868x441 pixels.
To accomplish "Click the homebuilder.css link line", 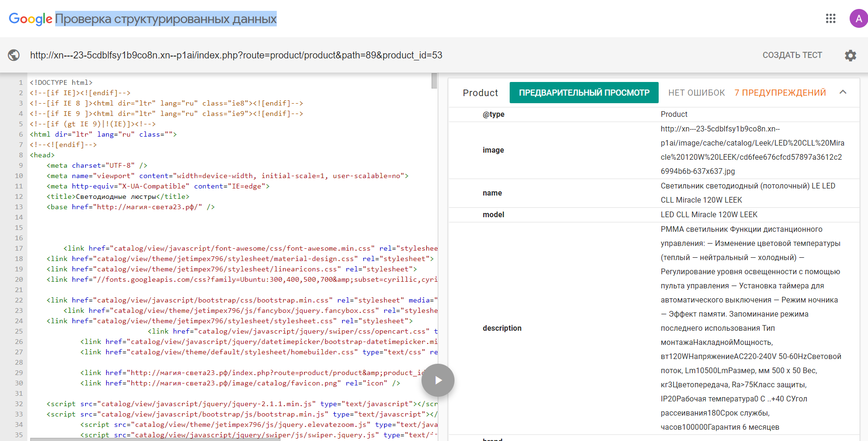I will 259,352.
